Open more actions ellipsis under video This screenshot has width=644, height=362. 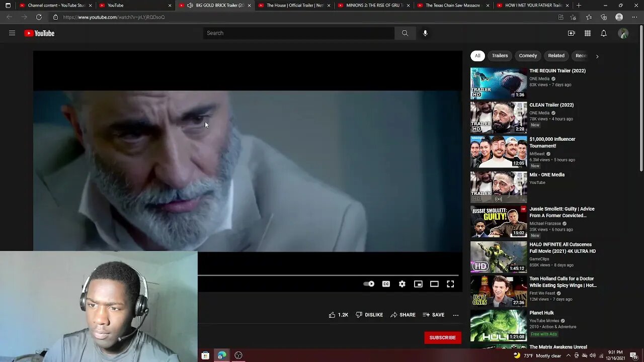tap(456, 315)
